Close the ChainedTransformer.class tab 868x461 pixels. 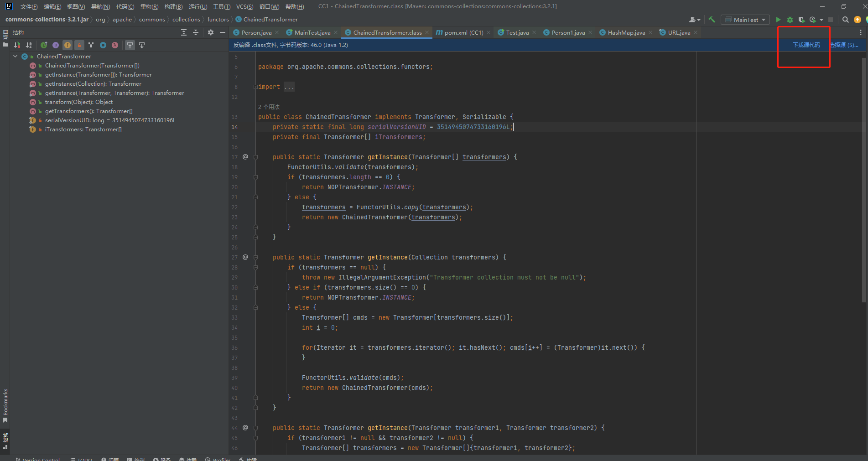pos(427,32)
